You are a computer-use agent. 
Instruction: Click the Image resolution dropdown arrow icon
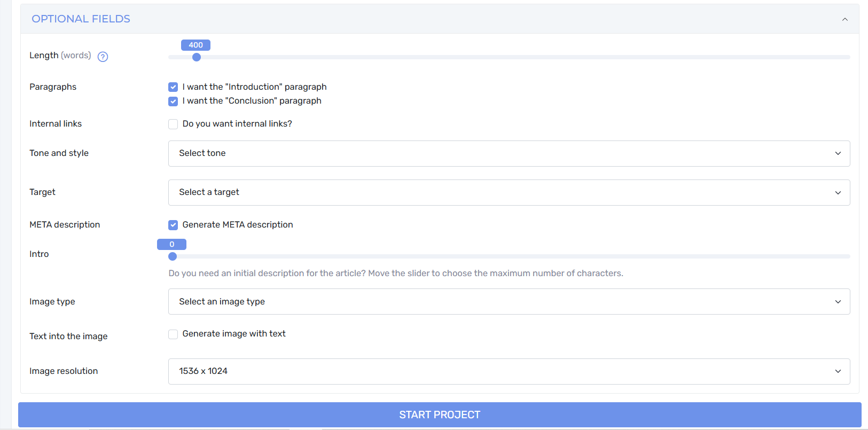tap(838, 371)
